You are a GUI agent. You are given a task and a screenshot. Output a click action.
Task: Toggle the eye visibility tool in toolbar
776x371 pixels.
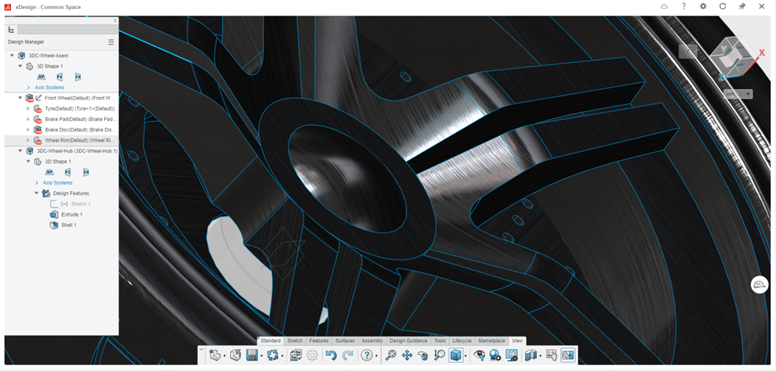point(479,355)
